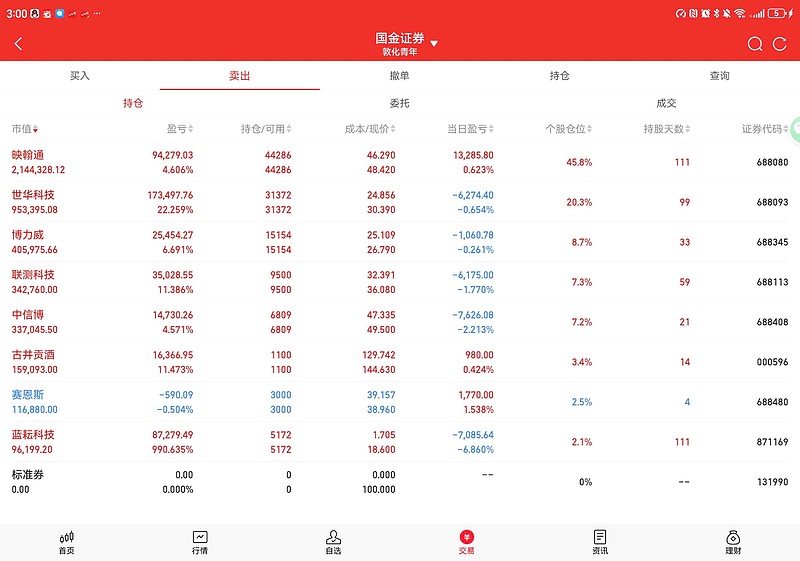Tap 世华科技 profit value 173,497.76

point(170,195)
